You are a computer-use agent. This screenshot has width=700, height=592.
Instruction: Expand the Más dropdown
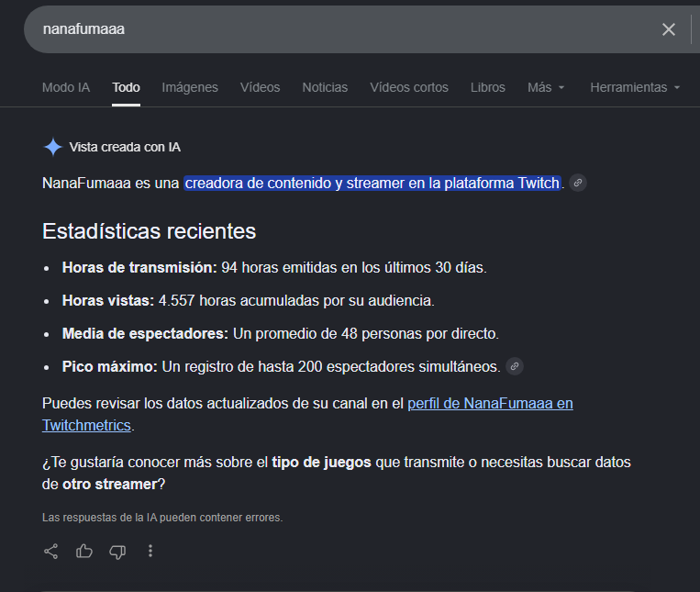point(546,87)
